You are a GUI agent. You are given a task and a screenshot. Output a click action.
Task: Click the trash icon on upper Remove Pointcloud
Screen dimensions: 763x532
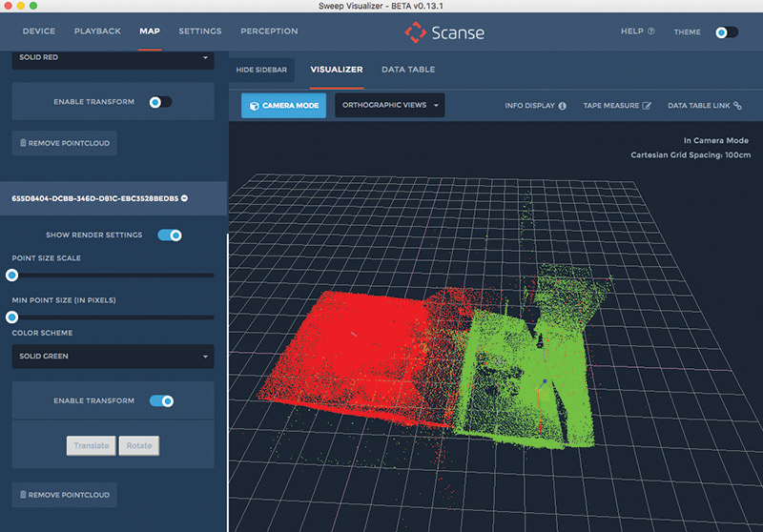pyautogui.click(x=23, y=142)
